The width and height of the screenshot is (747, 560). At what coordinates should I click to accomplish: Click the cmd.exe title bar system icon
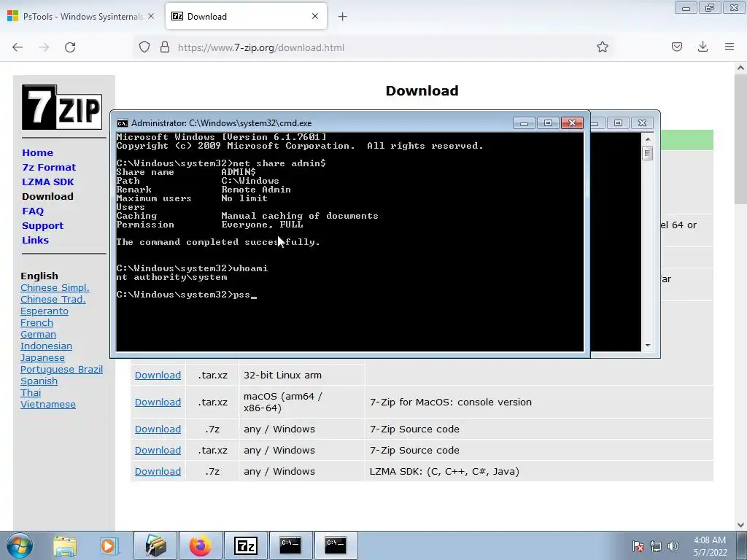(x=123, y=123)
